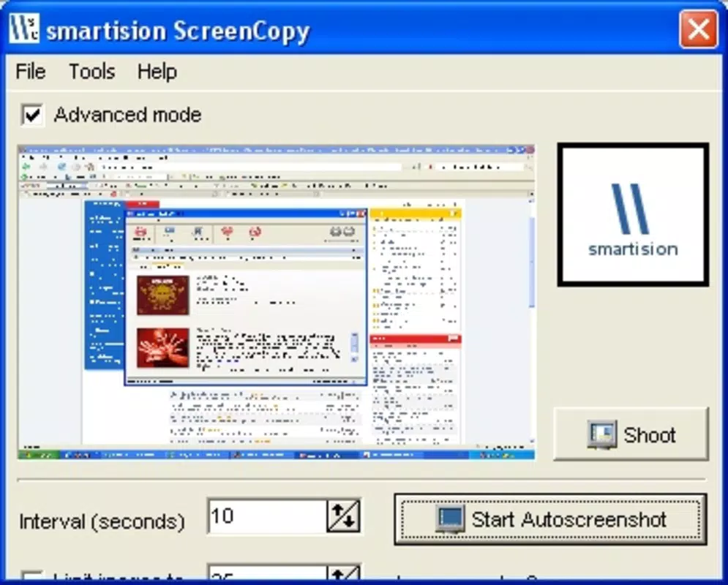Open the Help menu
Screen dimensions: 728x585
[x=157, y=72]
